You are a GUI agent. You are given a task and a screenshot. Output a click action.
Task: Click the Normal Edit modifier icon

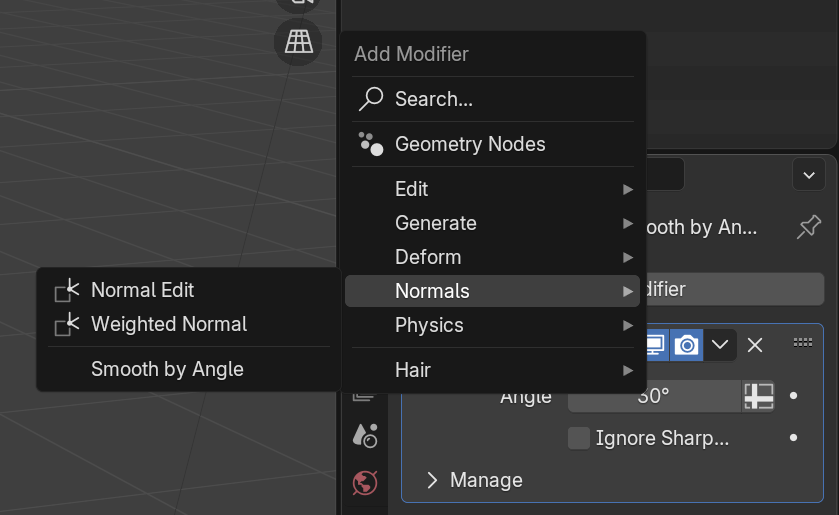point(67,291)
